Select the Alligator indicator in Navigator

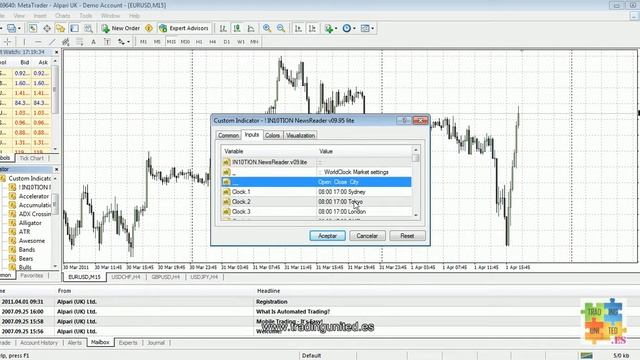30,223
